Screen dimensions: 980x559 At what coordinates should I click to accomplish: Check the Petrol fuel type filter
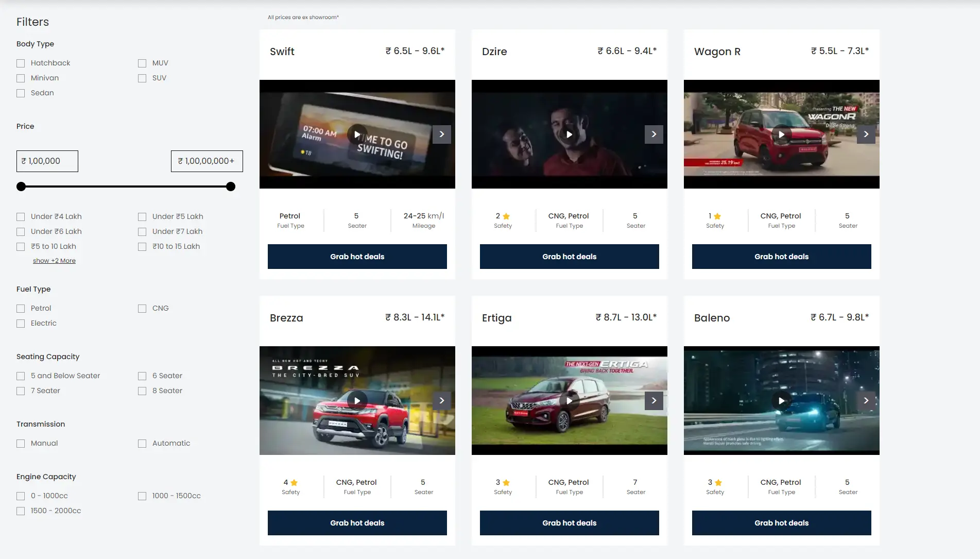[21, 309]
